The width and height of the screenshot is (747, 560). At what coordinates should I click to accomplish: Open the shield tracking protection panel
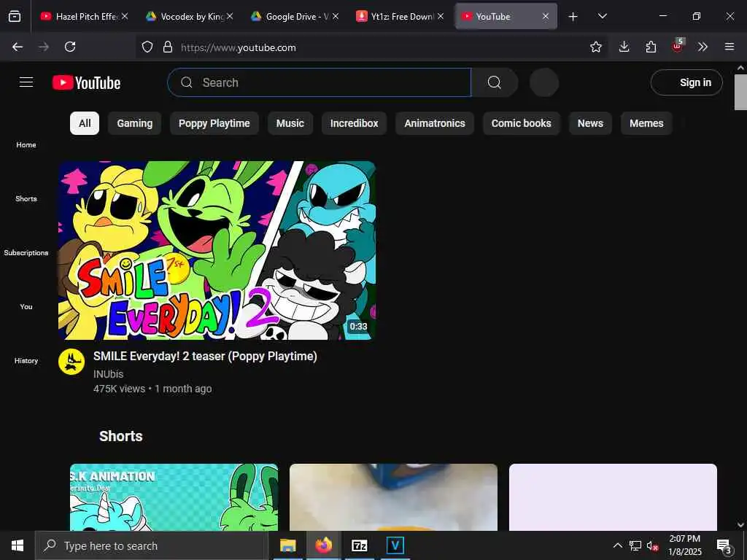pyautogui.click(x=147, y=47)
